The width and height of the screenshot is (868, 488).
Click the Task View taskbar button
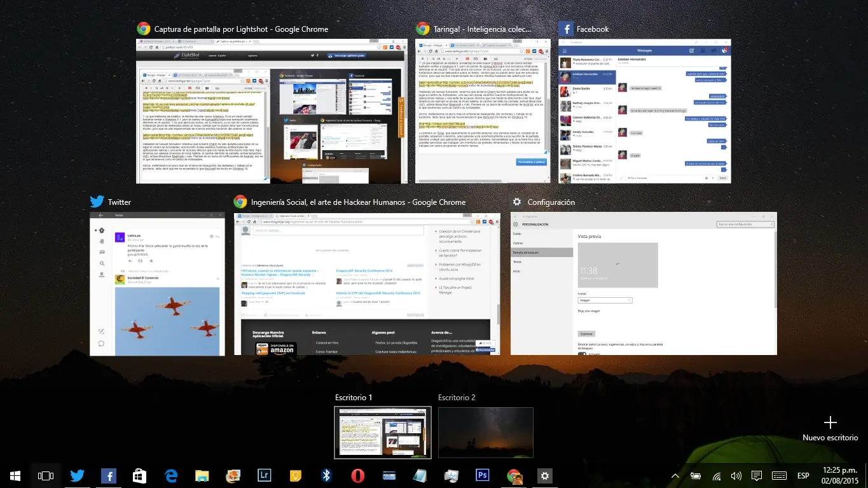(x=46, y=475)
